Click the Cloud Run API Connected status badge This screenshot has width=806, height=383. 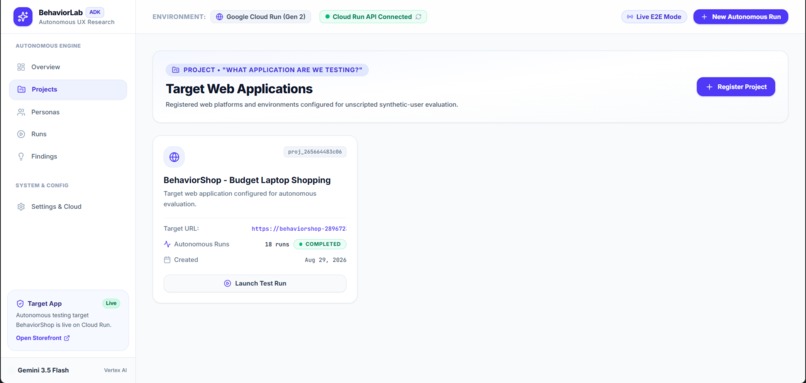[373, 17]
